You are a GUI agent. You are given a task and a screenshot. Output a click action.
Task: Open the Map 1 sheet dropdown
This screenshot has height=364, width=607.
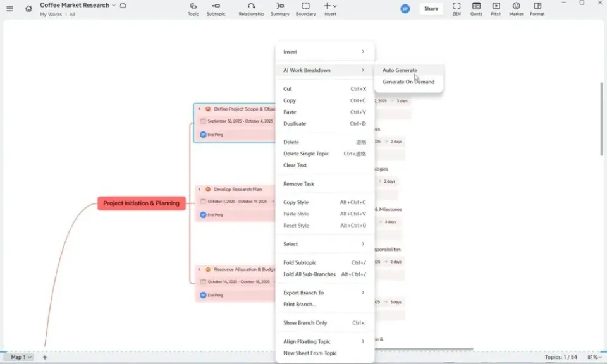point(21,357)
